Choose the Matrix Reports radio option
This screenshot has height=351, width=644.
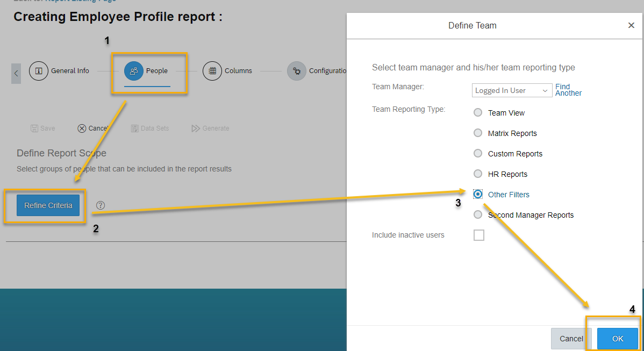478,133
